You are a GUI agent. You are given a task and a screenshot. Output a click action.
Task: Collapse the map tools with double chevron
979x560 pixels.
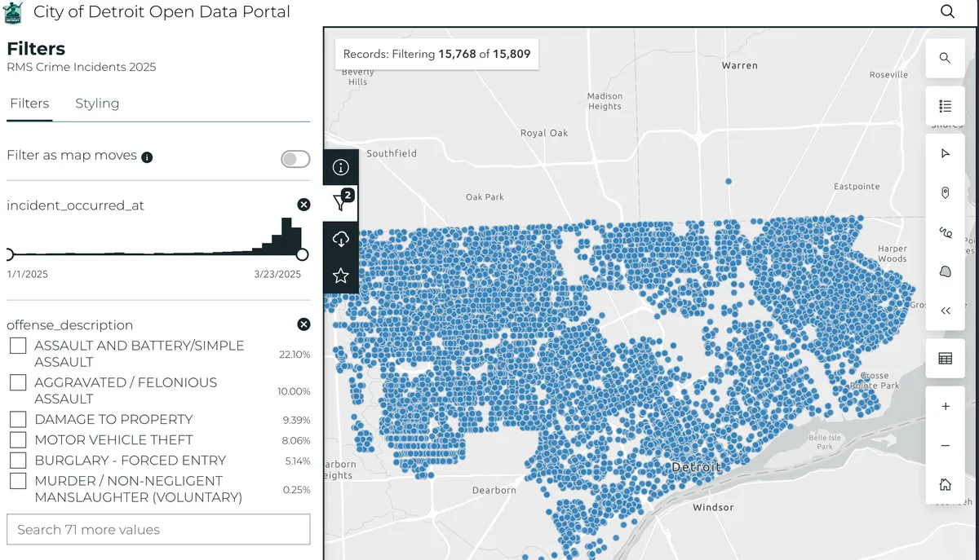946,311
